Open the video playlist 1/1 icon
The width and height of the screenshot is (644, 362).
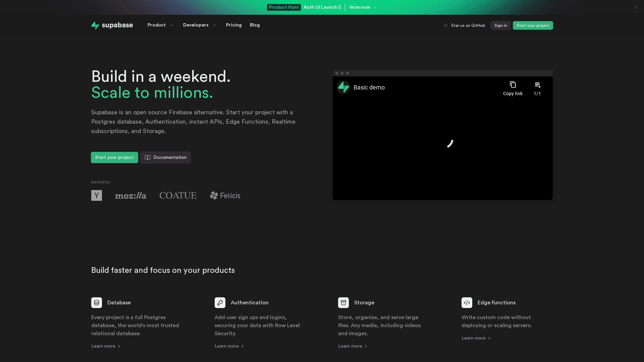pos(537,85)
